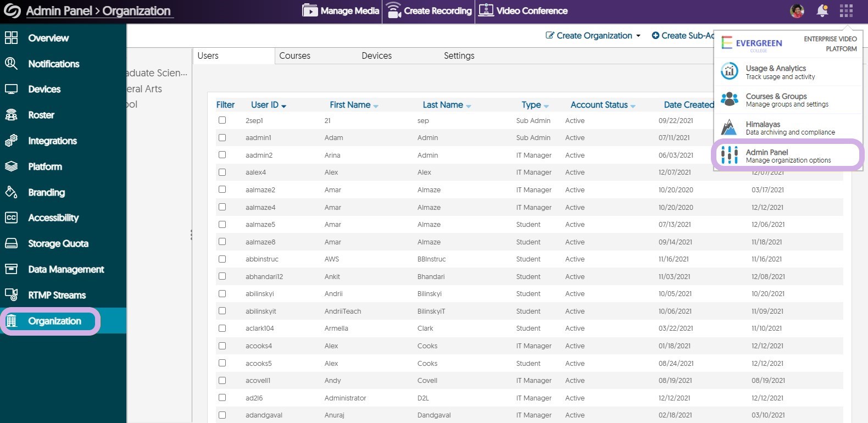
Task: Select checkbox for user aalex4
Action: tap(222, 172)
